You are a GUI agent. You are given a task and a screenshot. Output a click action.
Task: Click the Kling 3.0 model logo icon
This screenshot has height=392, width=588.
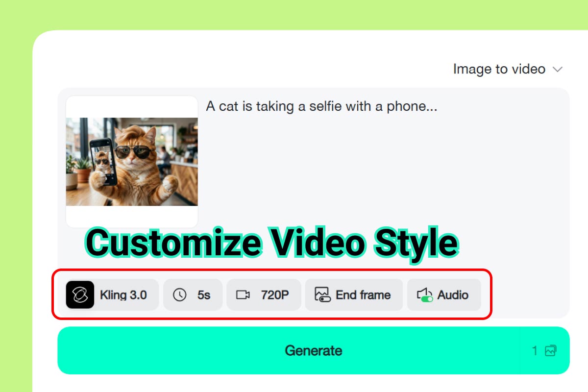point(80,295)
